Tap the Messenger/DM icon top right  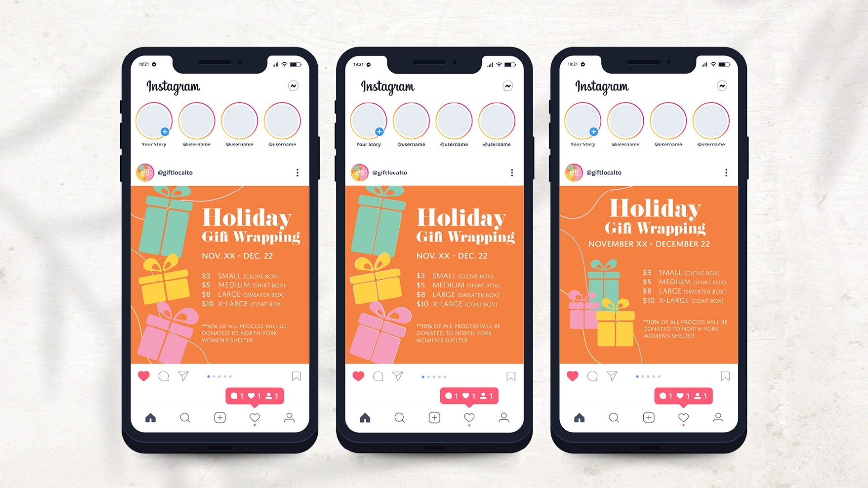pos(292,86)
